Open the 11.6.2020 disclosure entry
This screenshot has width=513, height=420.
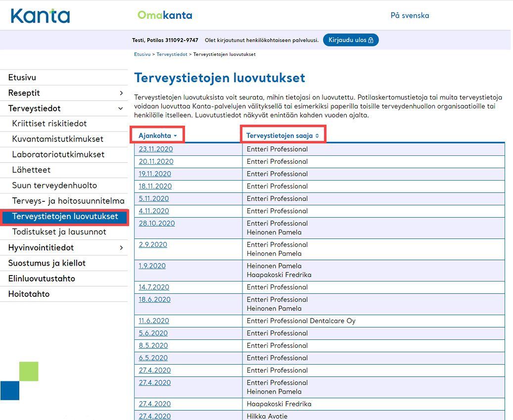point(154,321)
